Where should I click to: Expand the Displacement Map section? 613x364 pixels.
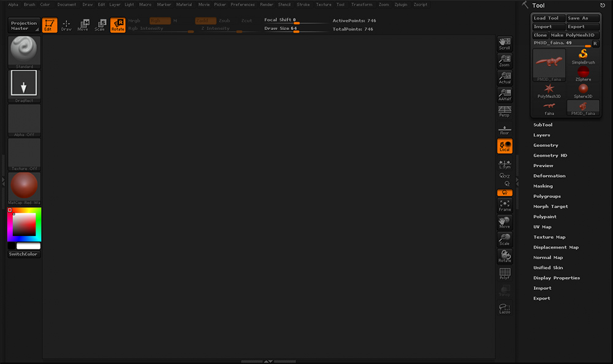[556, 247]
